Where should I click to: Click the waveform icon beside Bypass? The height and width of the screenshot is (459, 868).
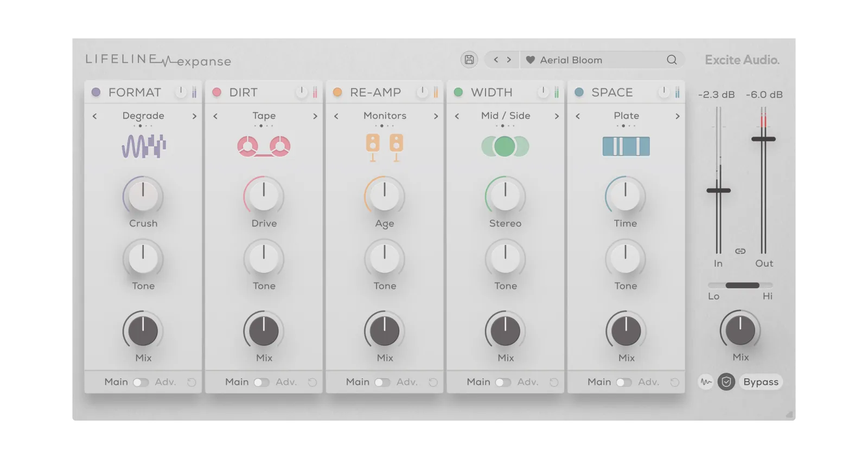[x=706, y=382]
